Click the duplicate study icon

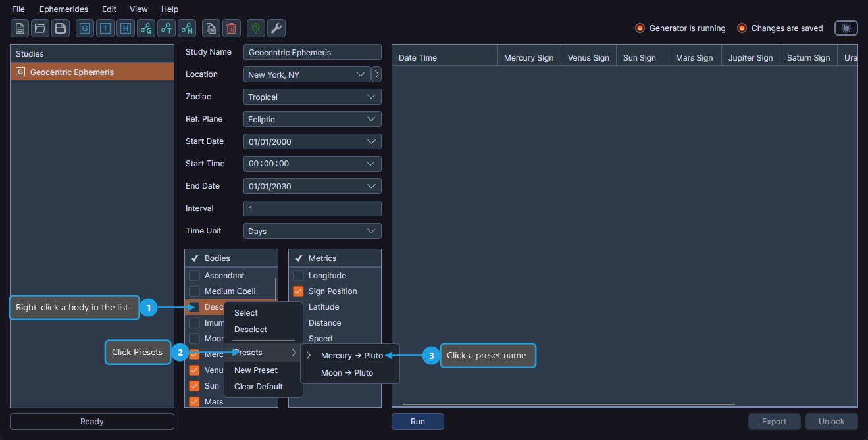pos(212,28)
